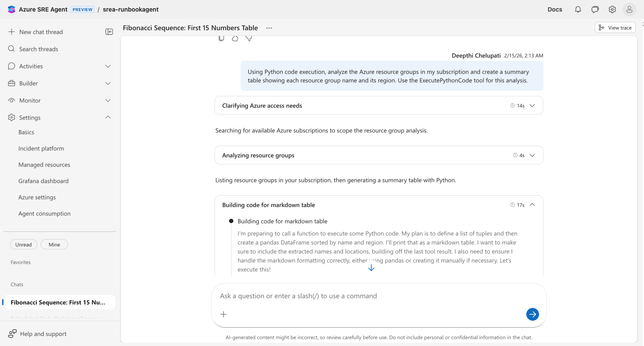
Task: Toggle the Mine threads filter
Action: coord(54,245)
